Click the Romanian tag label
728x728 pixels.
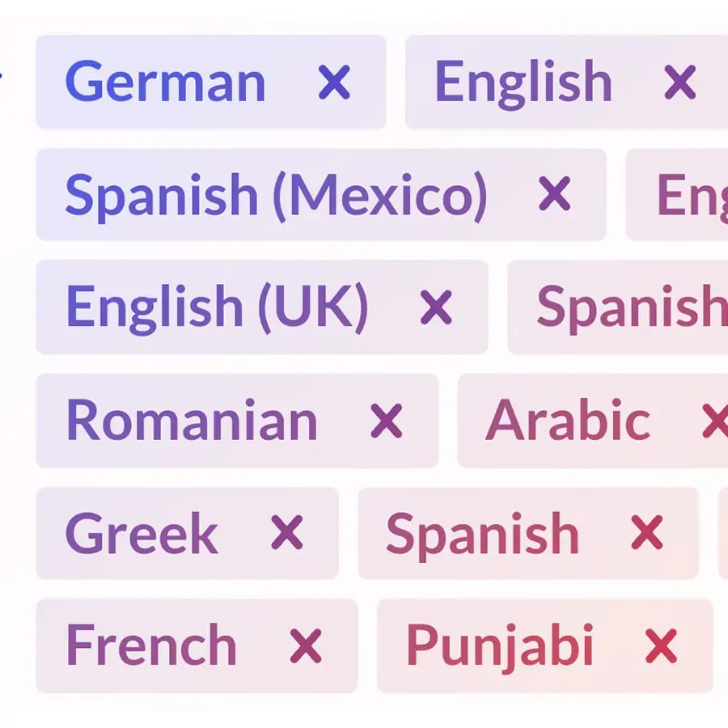click(x=192, y=421)
